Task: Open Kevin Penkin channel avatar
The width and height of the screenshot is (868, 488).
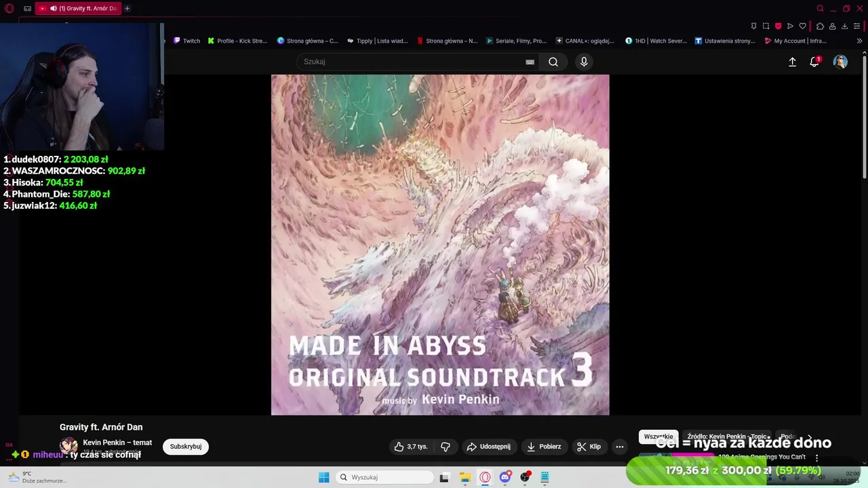Action: point(68,446)
